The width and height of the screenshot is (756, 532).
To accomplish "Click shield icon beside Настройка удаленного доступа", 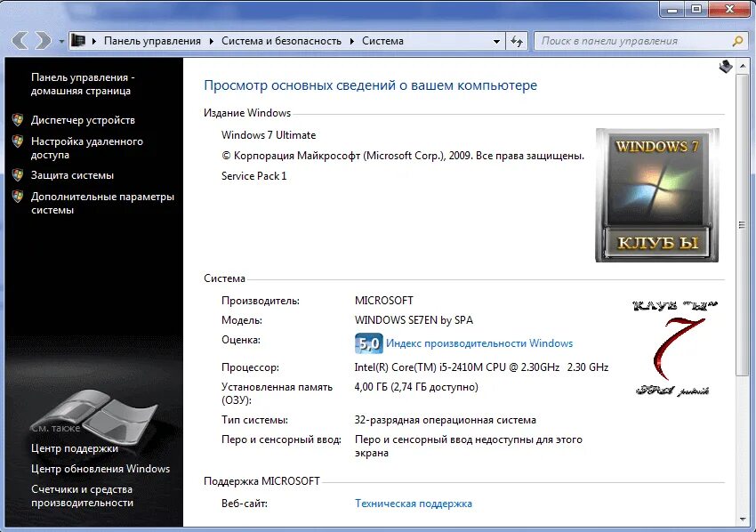I will [18, 141].
